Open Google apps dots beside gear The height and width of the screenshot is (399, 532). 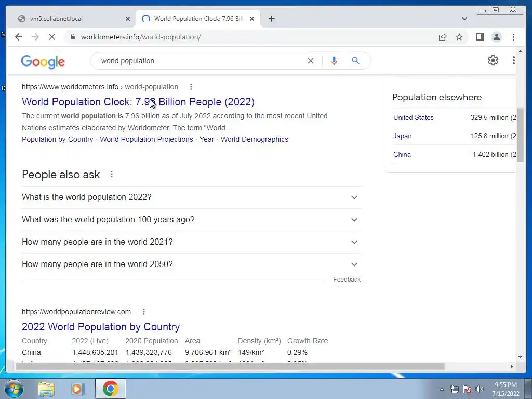[x=513, y=60]
